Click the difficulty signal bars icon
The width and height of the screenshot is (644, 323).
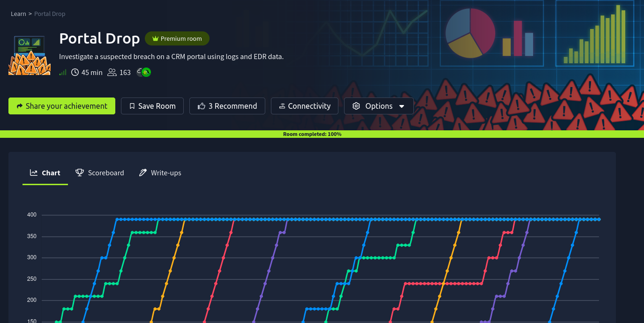point(63,72)
